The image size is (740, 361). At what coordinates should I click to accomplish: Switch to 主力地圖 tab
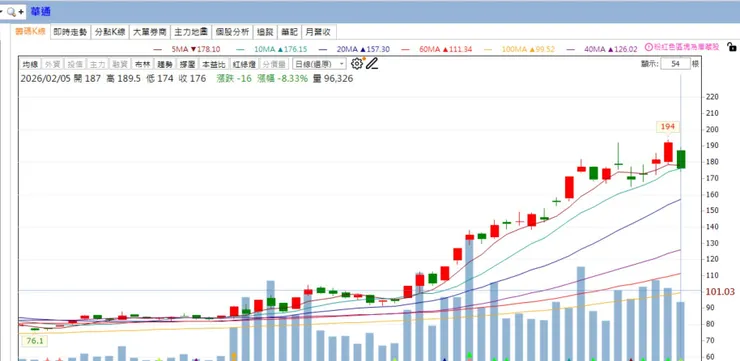tap(191, 32)
